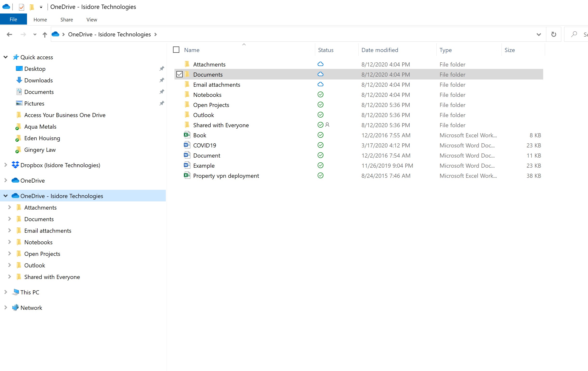This screenshot has height=371, width=588.
Task: Toggle the select all items checkbox
Action: point(176,50)
